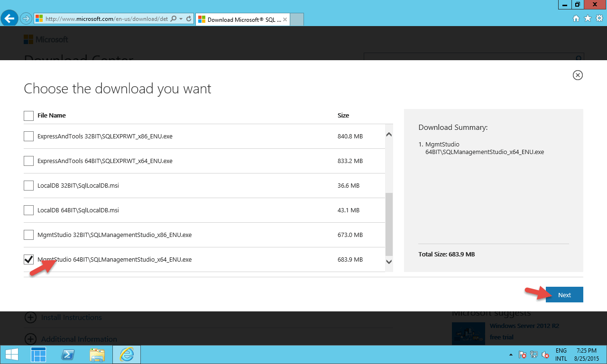Show hidden tray icons arrow
The image size is (607, 364).
(x=511, y=355)
